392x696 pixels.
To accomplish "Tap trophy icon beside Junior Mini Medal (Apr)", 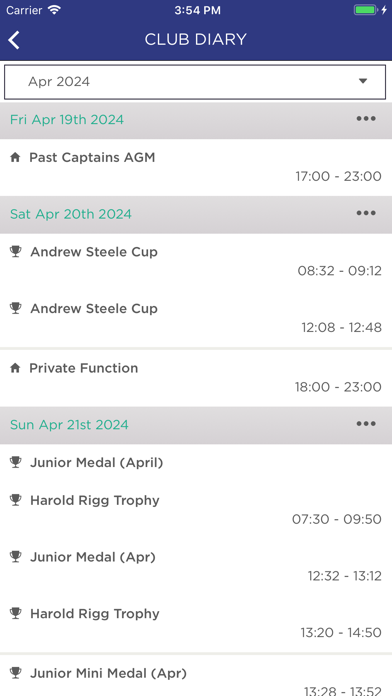I will click(16, 673).
